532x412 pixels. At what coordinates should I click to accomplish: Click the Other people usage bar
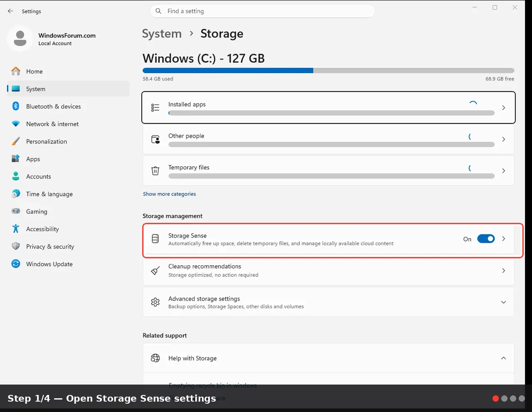pyautogui.click(x=331, y=145)
